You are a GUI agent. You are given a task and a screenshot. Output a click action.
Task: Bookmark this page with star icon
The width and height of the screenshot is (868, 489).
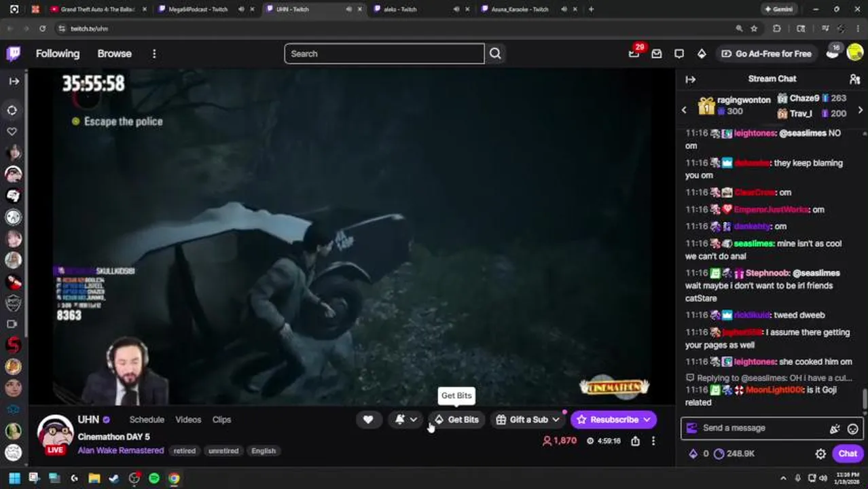(x=754, y=29)
